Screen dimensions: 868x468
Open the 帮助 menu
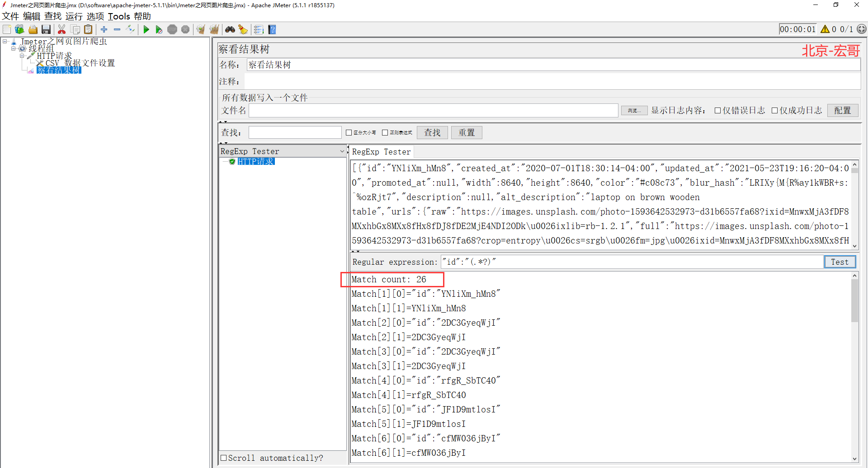tap(142, 16)
